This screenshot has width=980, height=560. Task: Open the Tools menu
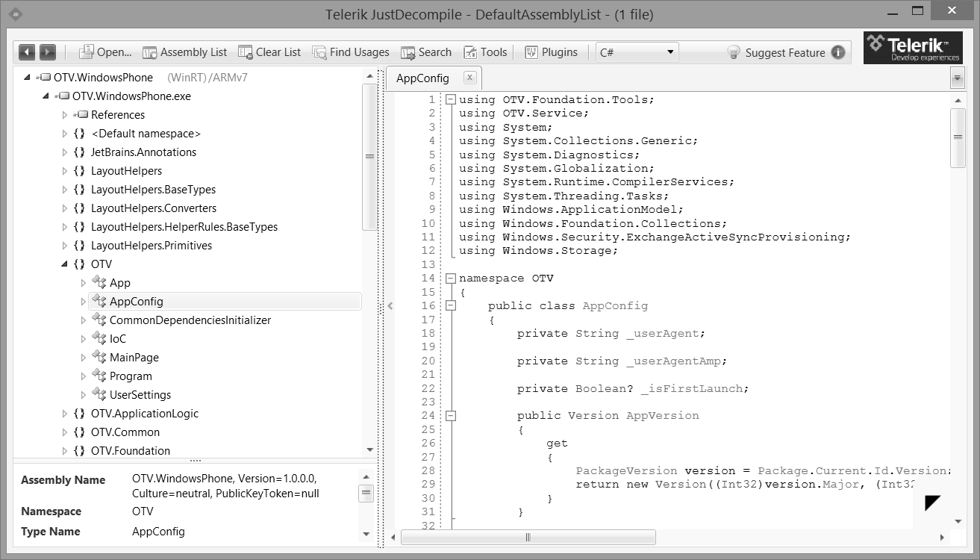(x=485, y=52)
